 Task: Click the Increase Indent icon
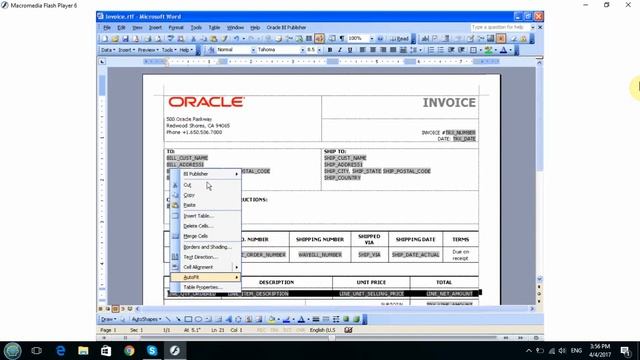[461, 50]
